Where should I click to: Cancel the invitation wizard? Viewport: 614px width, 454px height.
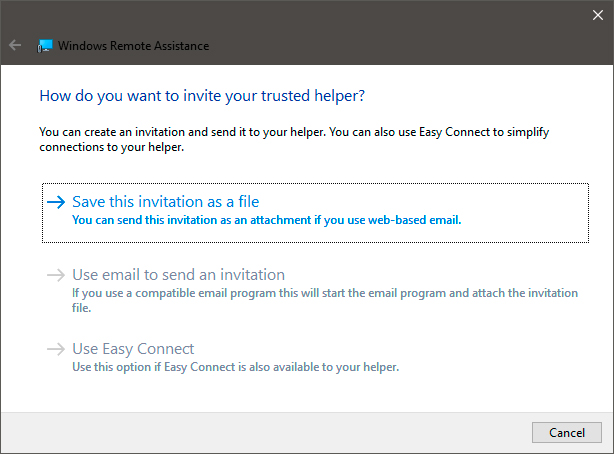point(567,432)
